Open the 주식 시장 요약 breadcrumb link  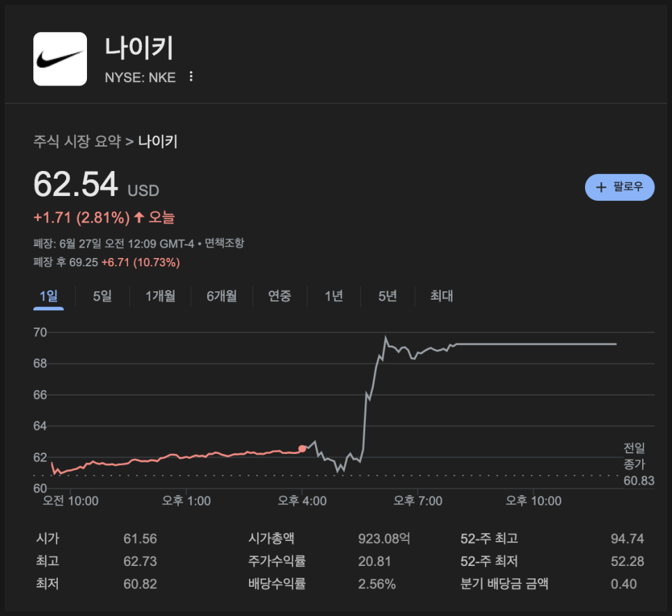[77, 141]
